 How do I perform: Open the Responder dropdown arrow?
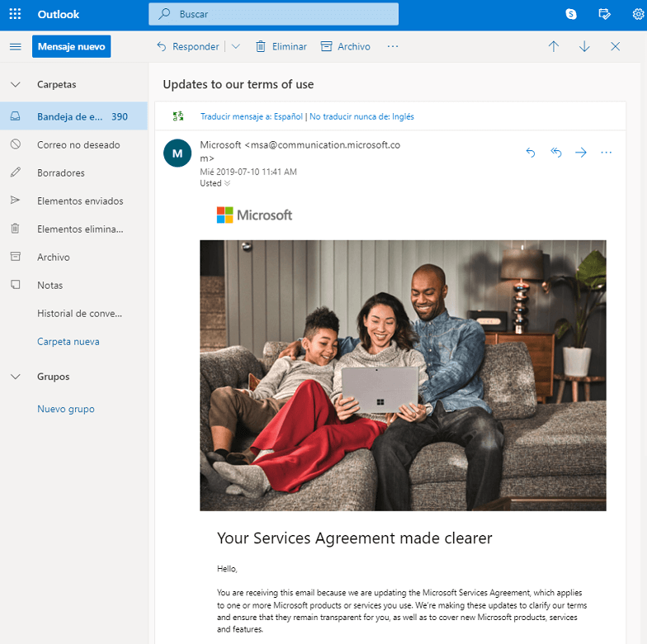(236, 46)
